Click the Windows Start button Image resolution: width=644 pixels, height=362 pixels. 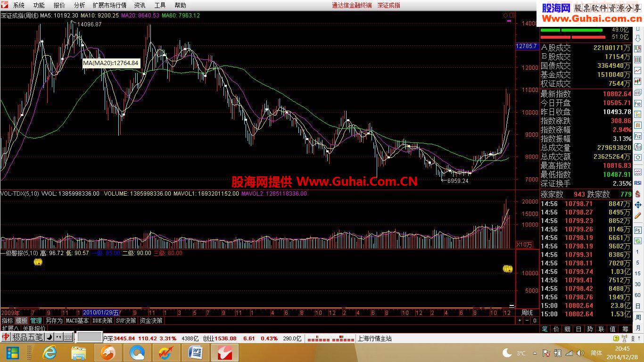[x=12, y=353]
